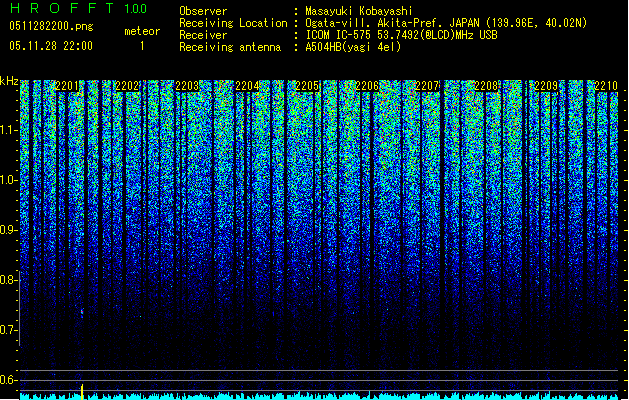Click antenna value A504HB(yagi 4el)

click(x=353, y=47)
